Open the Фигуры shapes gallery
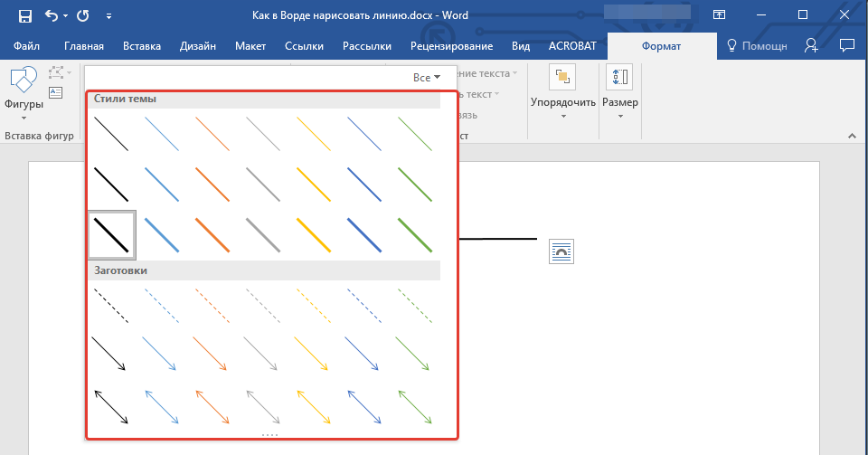Viewport: 868px width, 455px height. [x=24, y=93]
